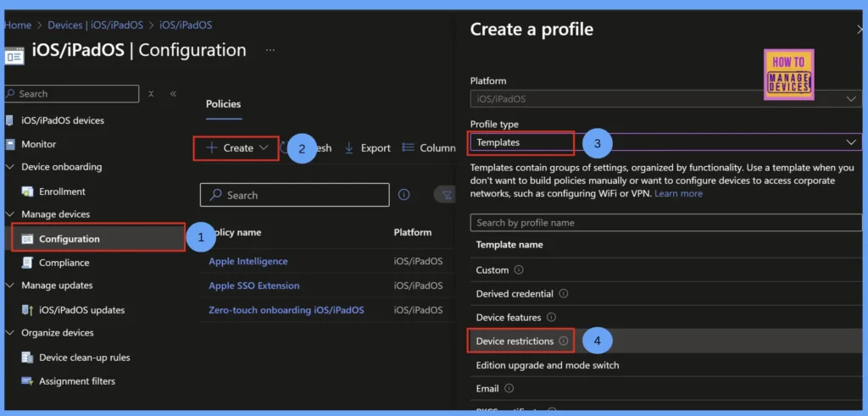Screen dimensions: 868x416
Task: Click the Export download icon
Action: click(348, 147)
